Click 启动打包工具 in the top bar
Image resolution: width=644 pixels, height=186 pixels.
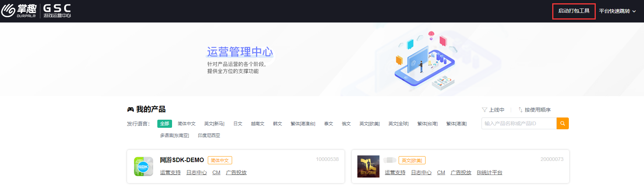click(x=574, y=11)
